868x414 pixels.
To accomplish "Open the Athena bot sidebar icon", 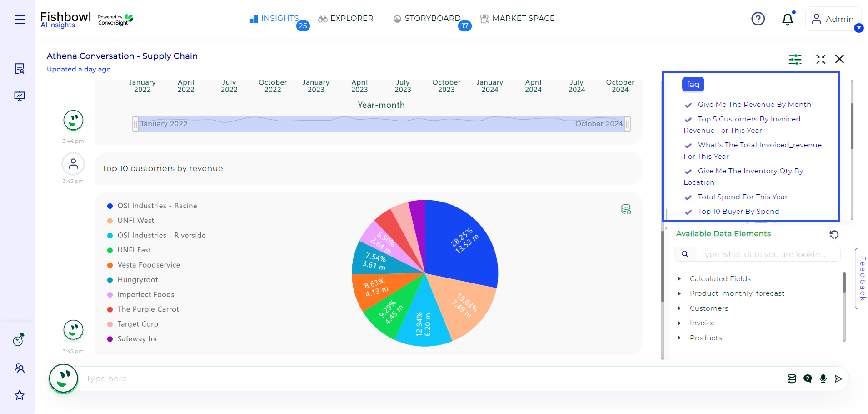I will pyautogui.click(x=19, y=339).
